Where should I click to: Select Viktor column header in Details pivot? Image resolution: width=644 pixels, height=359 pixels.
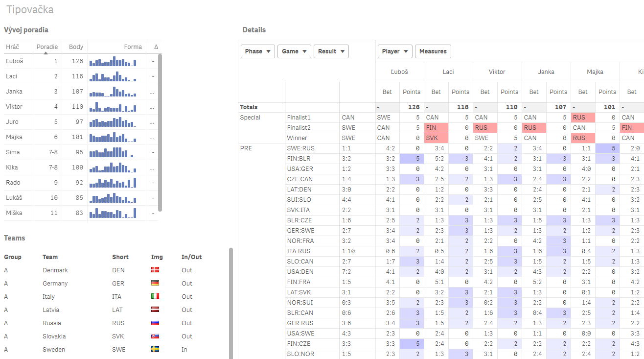[497, 72]
